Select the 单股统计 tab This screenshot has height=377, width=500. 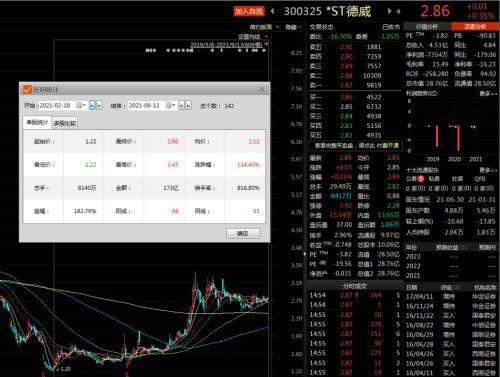tap(37, 122)
